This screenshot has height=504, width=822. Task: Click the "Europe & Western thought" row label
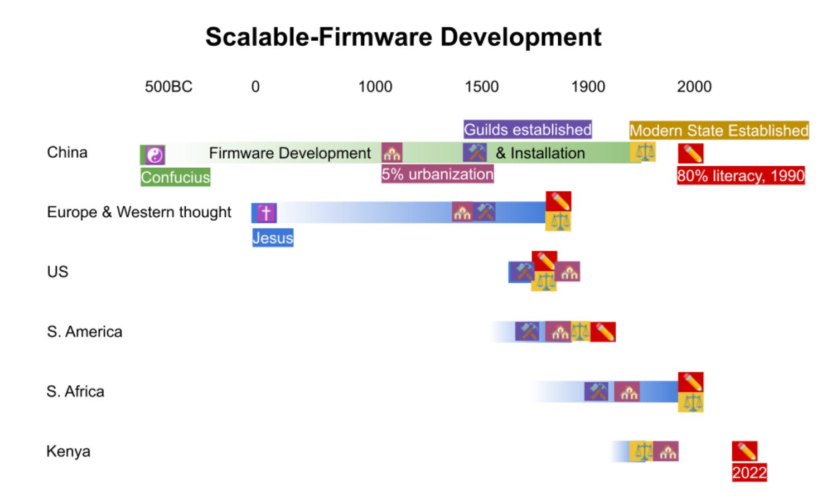click(139, 212)
